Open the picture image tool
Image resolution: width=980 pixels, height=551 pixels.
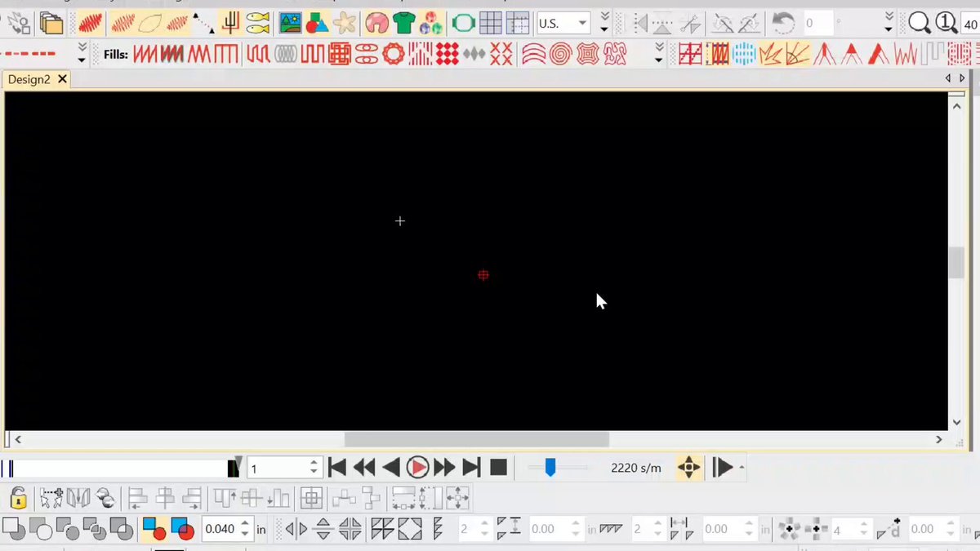291,23
